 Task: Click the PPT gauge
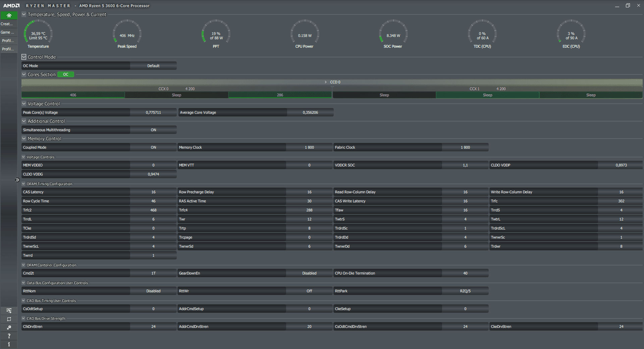[x=216, y=34]
